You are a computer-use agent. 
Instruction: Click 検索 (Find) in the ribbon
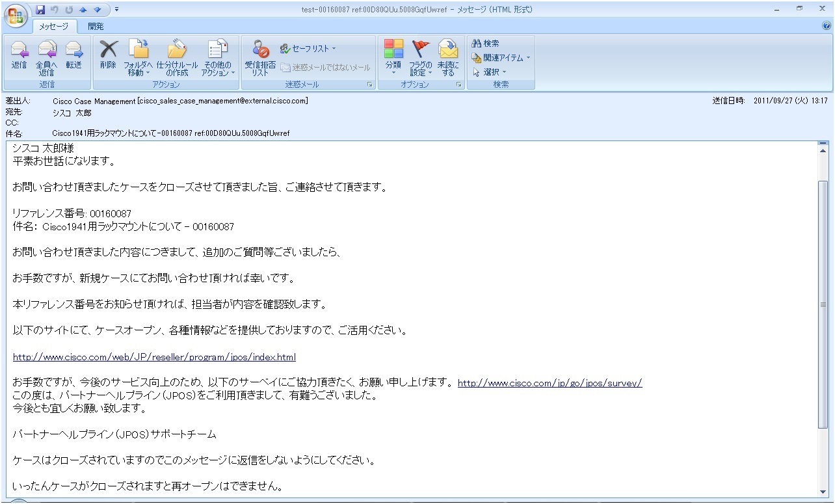485,44
